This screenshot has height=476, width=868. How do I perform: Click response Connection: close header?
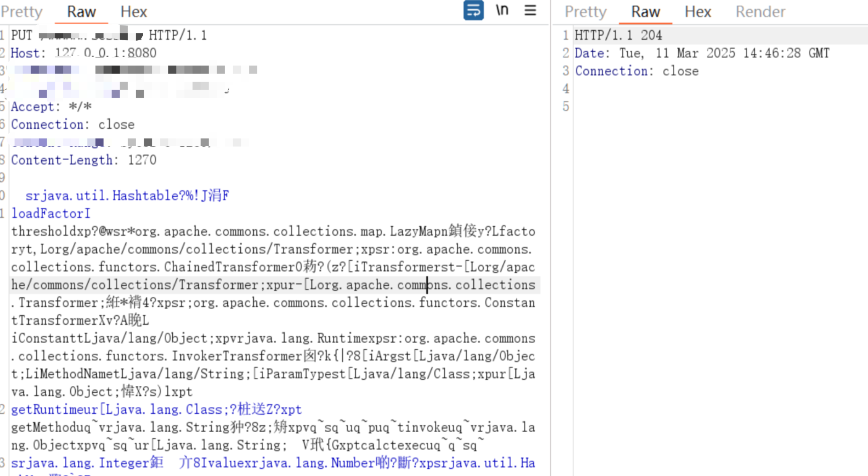coord(637,71)
